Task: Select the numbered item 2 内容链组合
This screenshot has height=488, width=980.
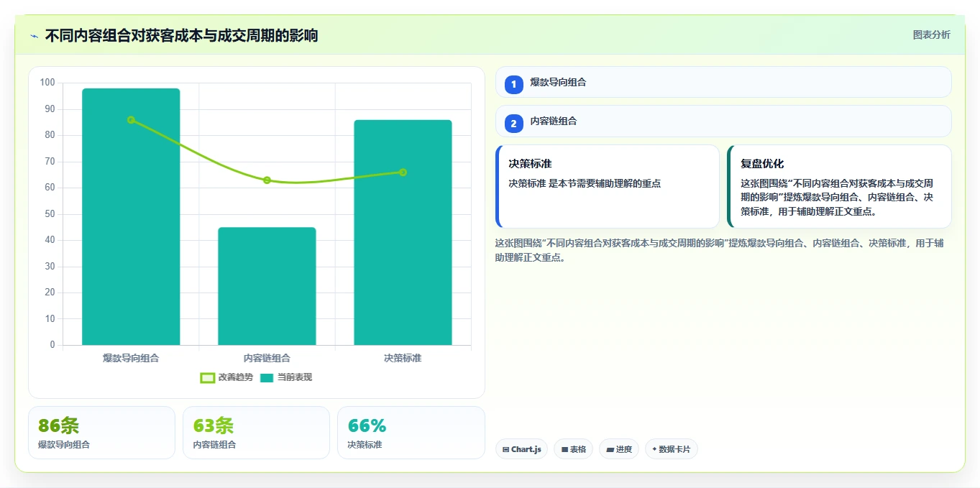Action: click(723, 121)
